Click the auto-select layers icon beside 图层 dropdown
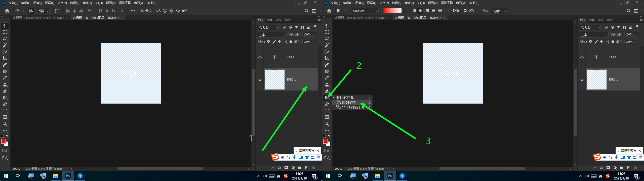Viewport: 644px width, 181px height. pyautogui.click(x=31, y=11)
